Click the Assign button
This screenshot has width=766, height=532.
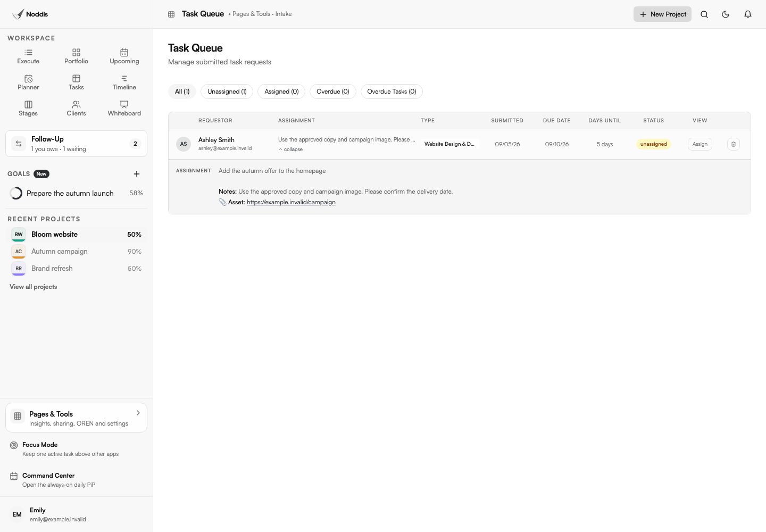click(700, 144)
